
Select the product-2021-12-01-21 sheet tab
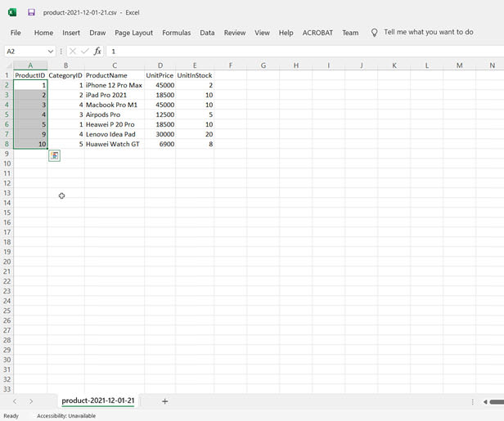98,401
